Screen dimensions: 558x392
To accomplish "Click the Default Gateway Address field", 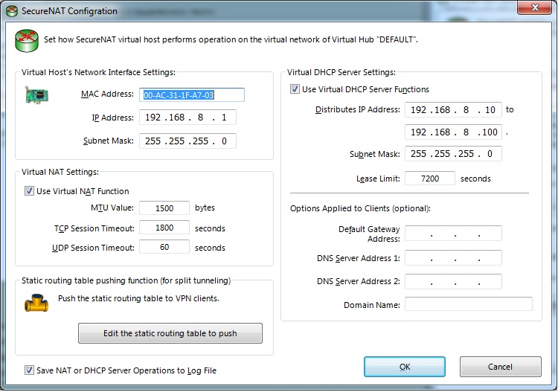I will pyautogui.click(x=453, y=234).
